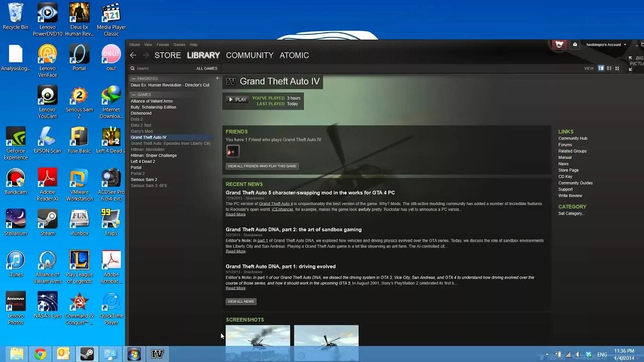Switch library to grid view icon
Viewport: 644px width, 362px height.
pyautogui.click(x=617, y=68)
